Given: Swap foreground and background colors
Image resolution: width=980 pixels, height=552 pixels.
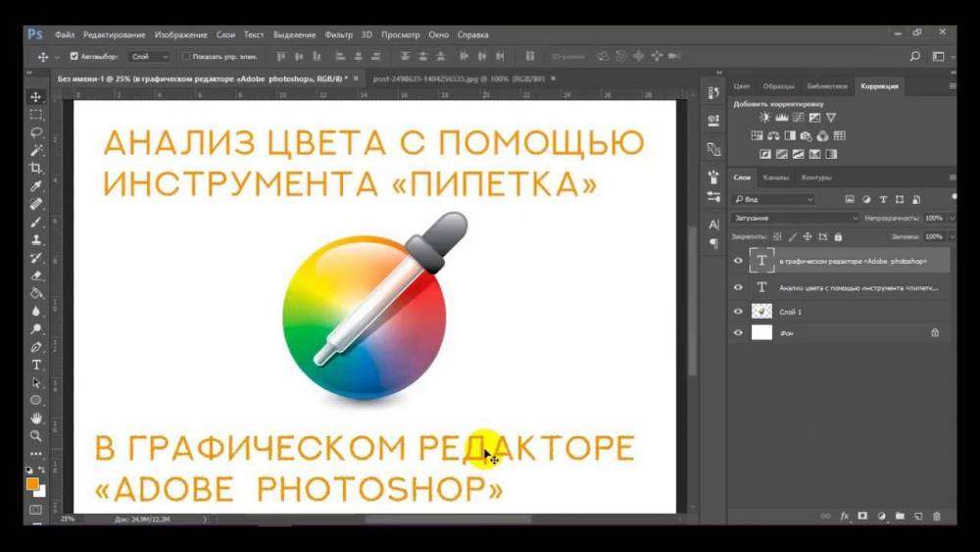Looking at the screenshot, I should 41,470.
